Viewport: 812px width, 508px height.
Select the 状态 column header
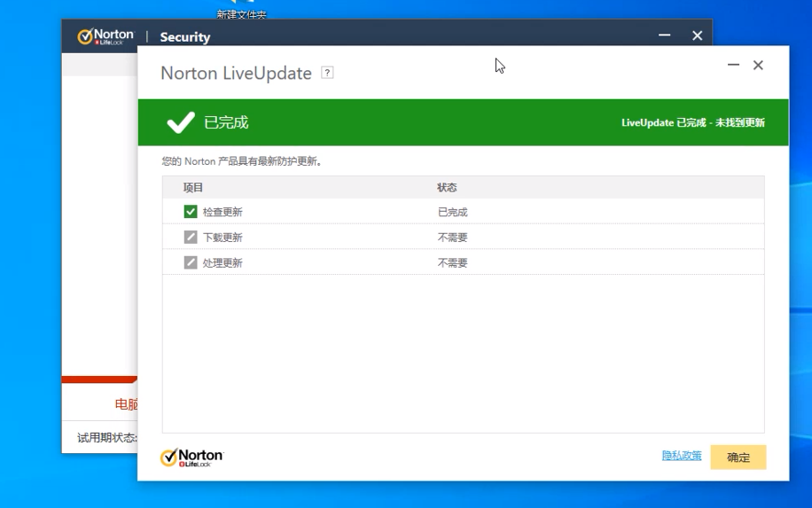[x=447, y=187]
